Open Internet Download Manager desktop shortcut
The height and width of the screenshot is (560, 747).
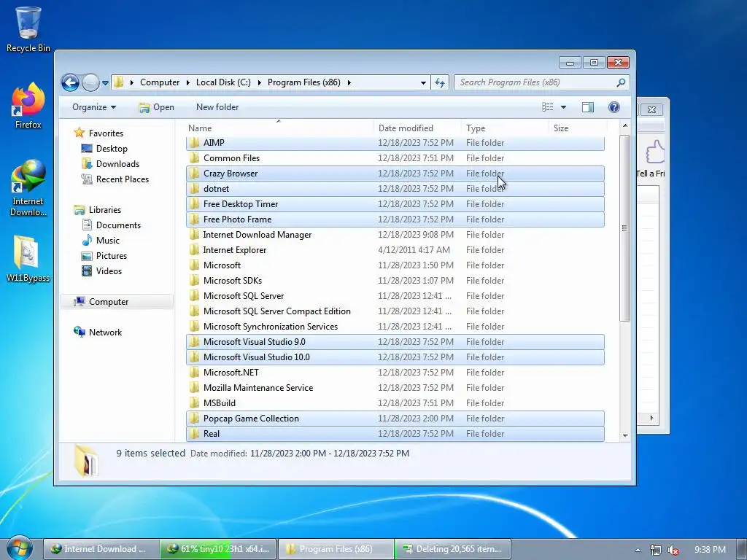(28, 189)
